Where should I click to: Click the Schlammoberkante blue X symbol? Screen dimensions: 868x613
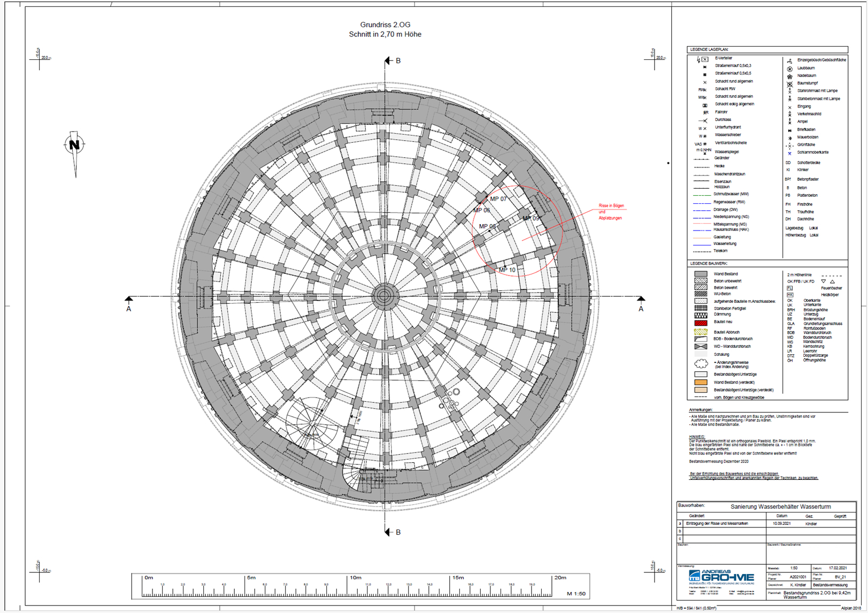pos(789,153)
